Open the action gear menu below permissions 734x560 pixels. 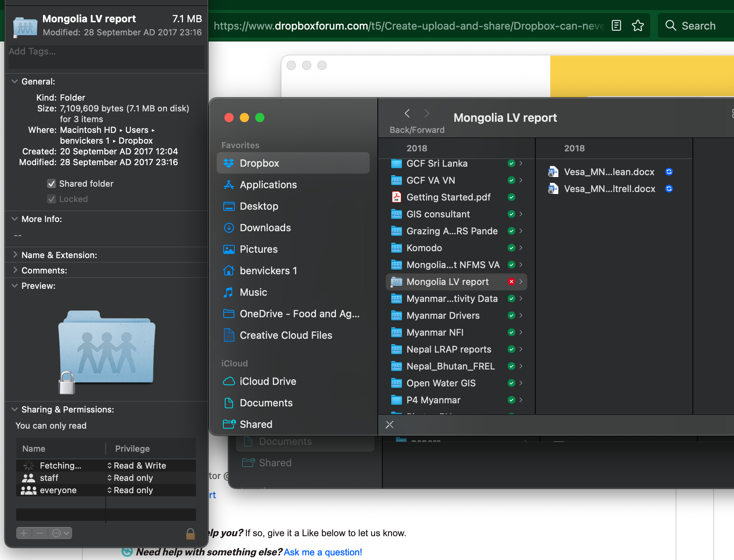[61, 533]
